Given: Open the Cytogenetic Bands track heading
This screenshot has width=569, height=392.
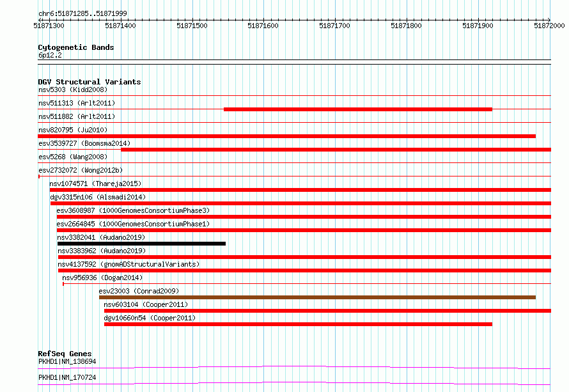Looking at the screenshot, I should click(76, 47).
